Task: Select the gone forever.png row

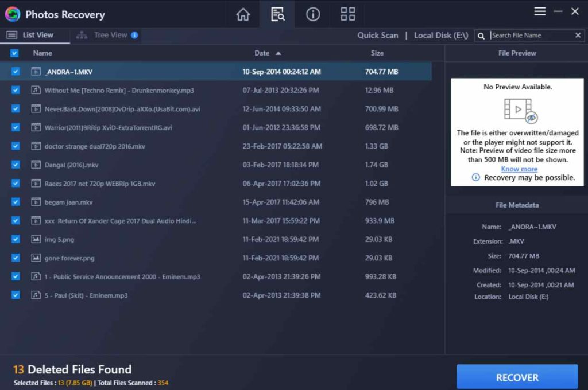Action: click(216, 258)
